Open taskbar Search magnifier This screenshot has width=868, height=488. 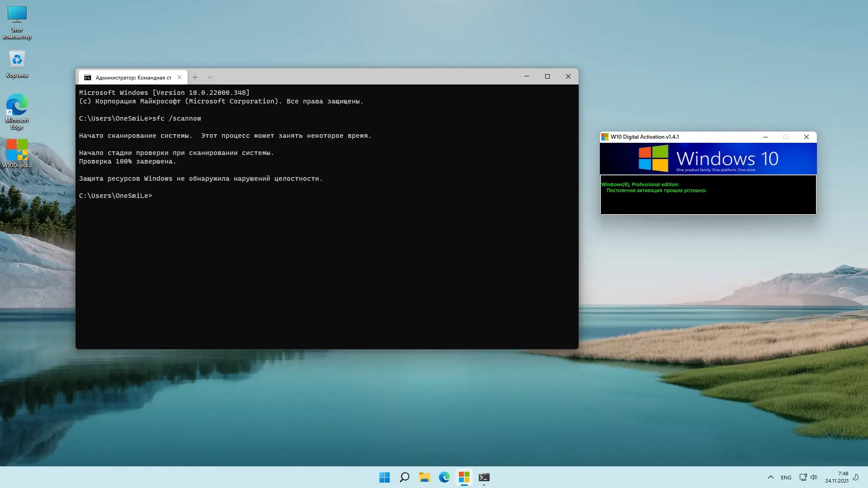click(x=404, y=477)
